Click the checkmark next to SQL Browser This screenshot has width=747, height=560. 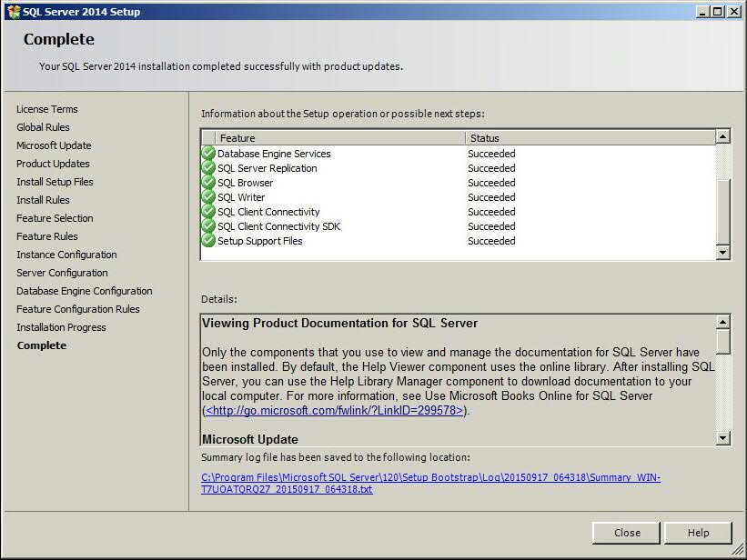tap(207, 183)
